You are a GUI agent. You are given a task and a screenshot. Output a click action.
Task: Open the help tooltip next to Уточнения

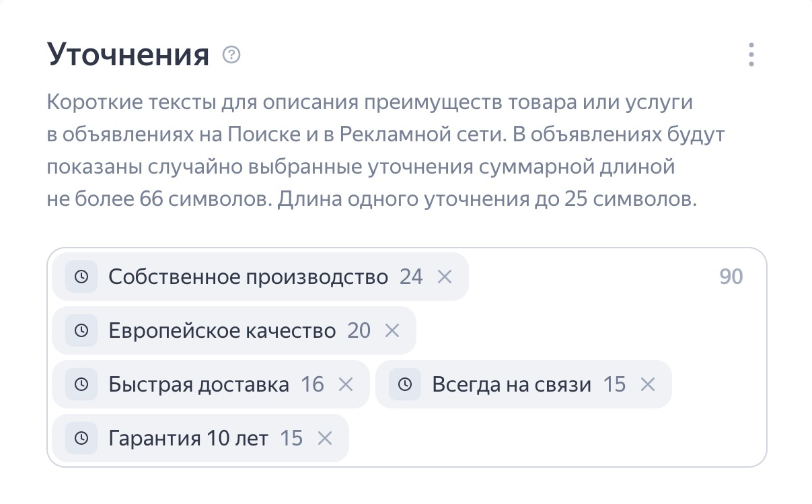[231, 55]
